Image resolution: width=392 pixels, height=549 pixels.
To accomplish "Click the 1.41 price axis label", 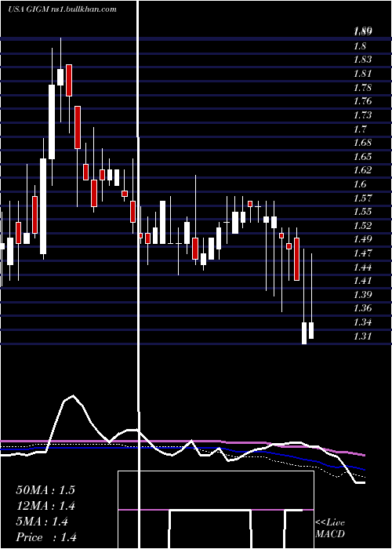I will 362,281.
